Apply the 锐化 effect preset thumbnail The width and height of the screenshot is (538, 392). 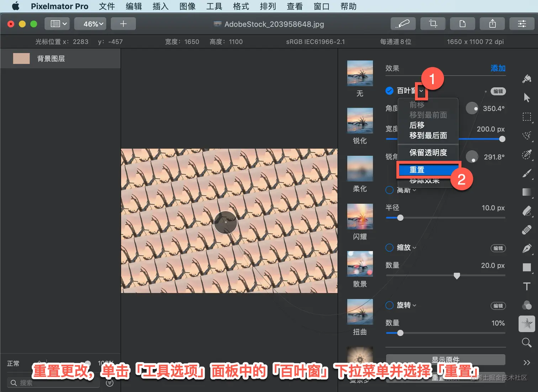(360, 120)
